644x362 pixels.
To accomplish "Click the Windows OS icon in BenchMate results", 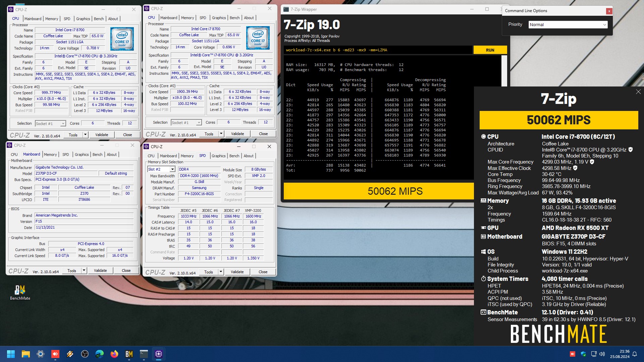I will point(483,252).
